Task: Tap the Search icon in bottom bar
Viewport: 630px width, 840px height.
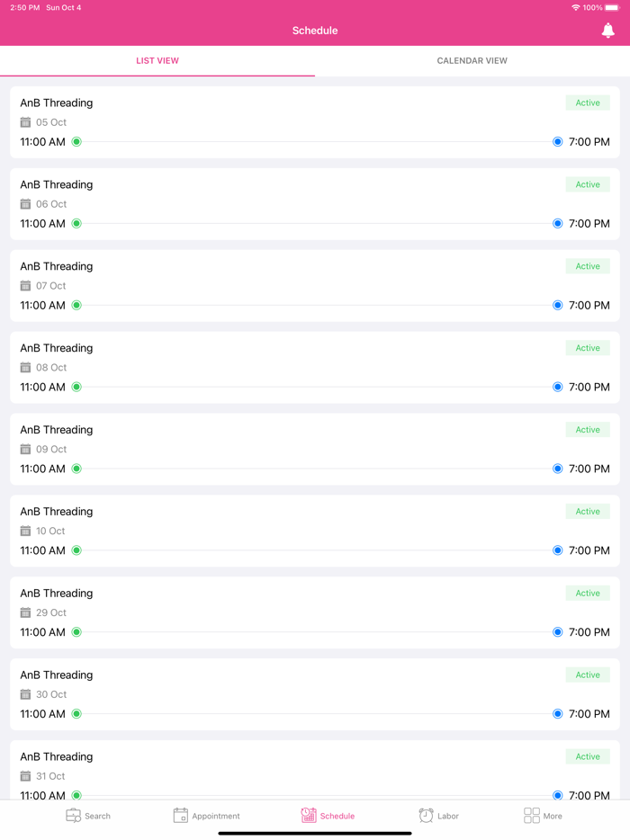Action: [x=74, y=815]
